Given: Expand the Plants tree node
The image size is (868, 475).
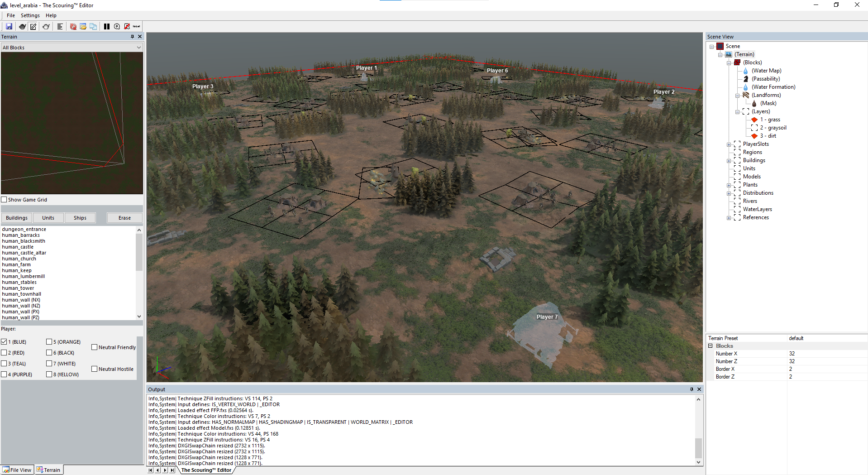Looking at the screenshot, I should (x=729, y=185).
